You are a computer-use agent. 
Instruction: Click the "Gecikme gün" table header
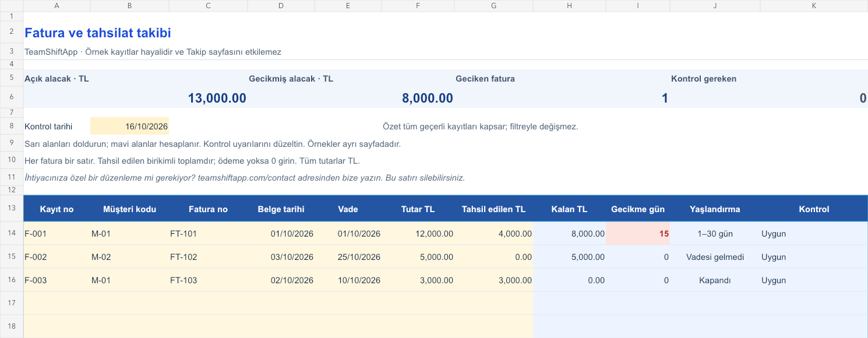[638, 209]
